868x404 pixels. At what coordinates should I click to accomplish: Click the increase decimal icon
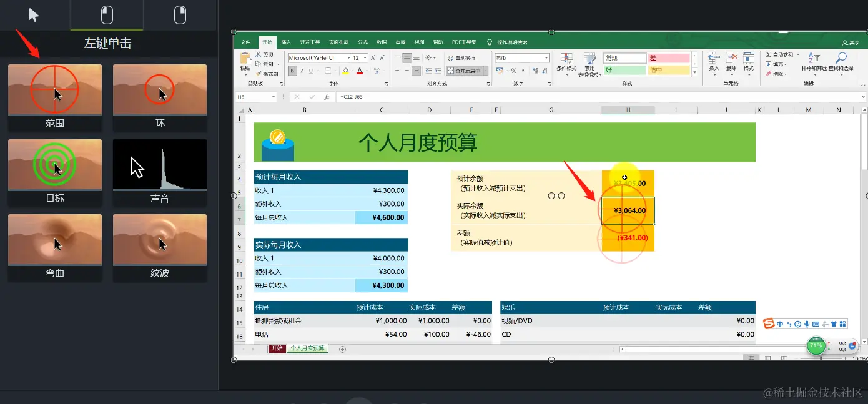[x=536, y=71]
